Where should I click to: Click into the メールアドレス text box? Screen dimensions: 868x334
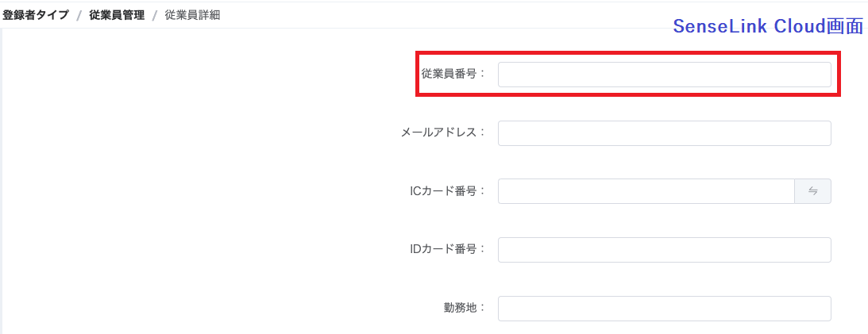[x=664, y=133]
